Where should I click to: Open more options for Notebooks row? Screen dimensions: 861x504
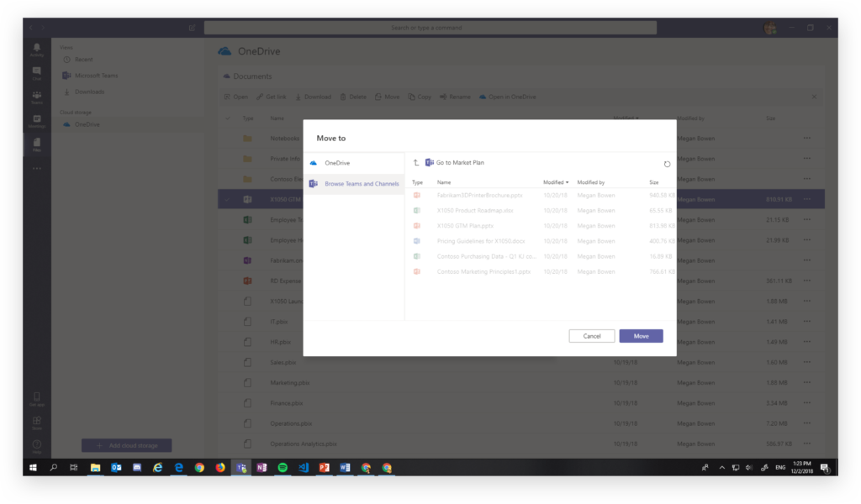tap(806, 139)
